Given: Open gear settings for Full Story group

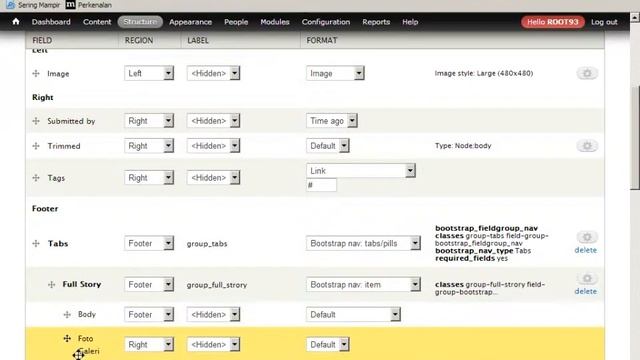Looking at the screenshot, I should (587, 278).
